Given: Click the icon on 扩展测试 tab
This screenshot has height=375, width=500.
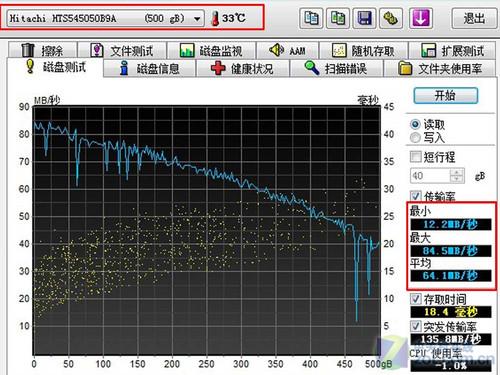Looking at the screenshot, I should 428,50.
